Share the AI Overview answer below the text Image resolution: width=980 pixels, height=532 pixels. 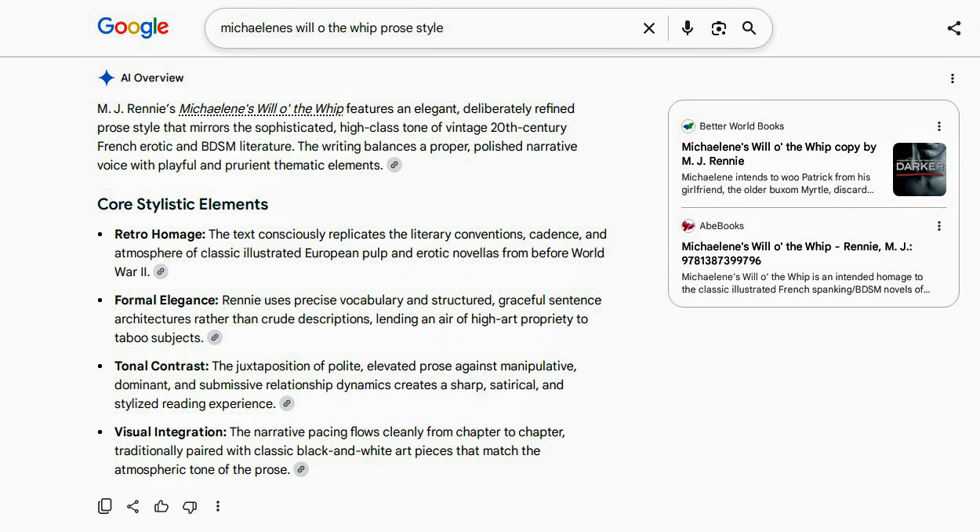pyautogui.click(x=133, y=506)
